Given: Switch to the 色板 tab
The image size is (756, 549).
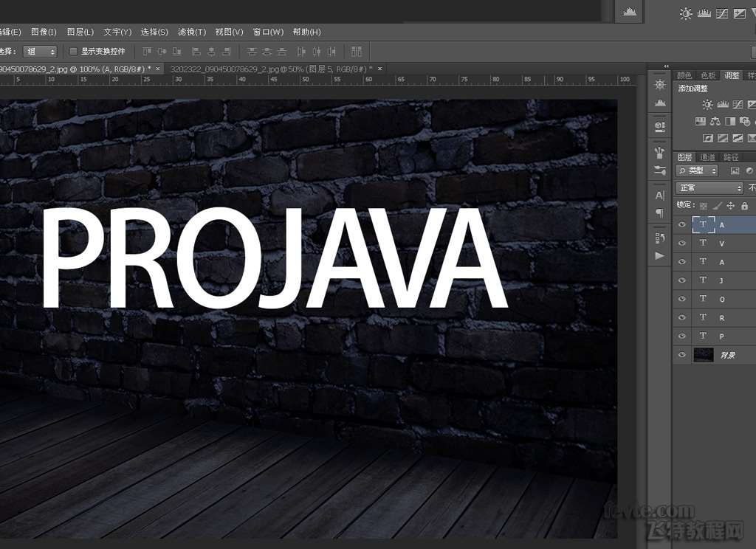Looking at the screenshot, I should point(708,75).
